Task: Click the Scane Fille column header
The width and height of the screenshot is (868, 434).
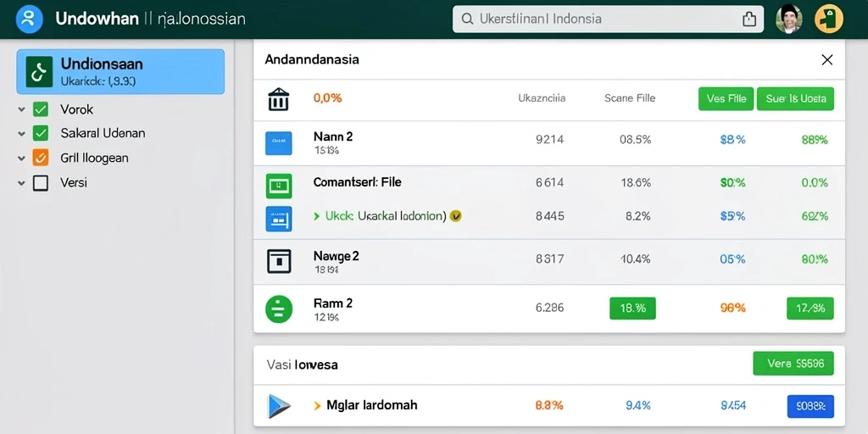Action: click(630, 98)
